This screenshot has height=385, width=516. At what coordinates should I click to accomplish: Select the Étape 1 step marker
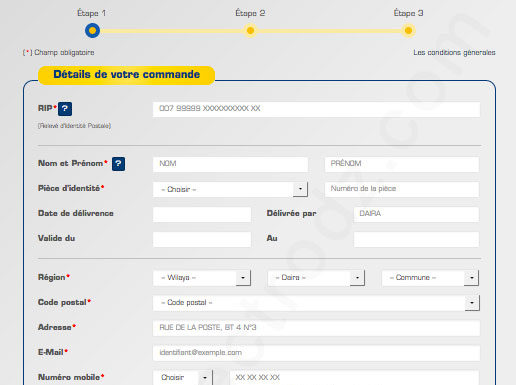click(92, 31)
